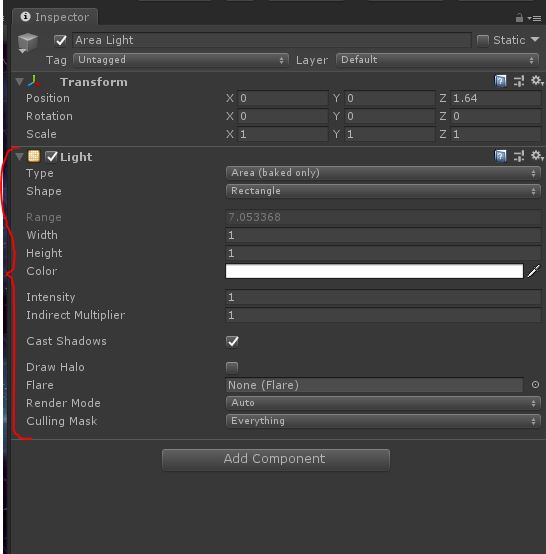
Task: Click the Light component title
Action: click(76, 157)
